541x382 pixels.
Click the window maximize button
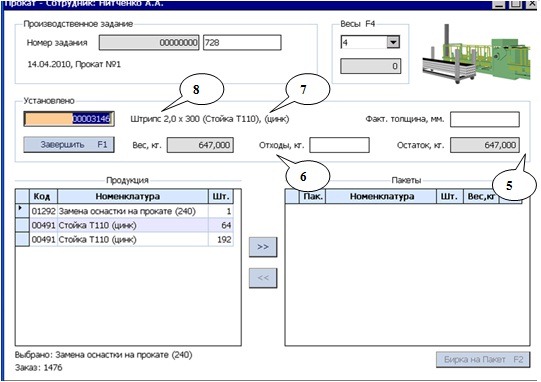pos(516,4)
